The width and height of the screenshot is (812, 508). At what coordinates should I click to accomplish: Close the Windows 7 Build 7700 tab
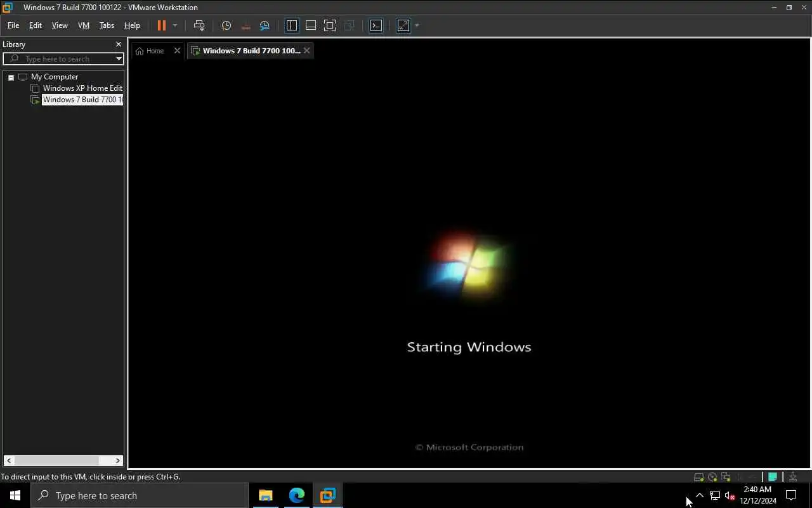tap(307, 51)
